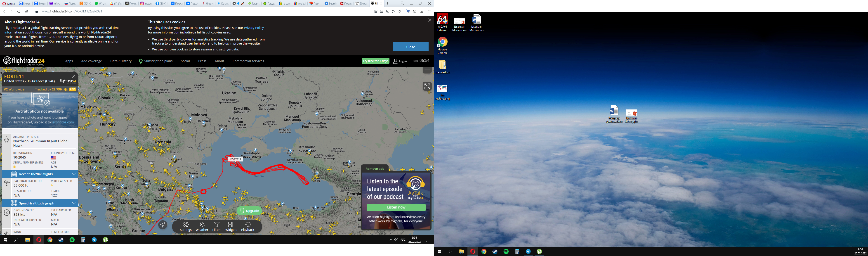Open the map Filters tool

click(x=217, y=227)
